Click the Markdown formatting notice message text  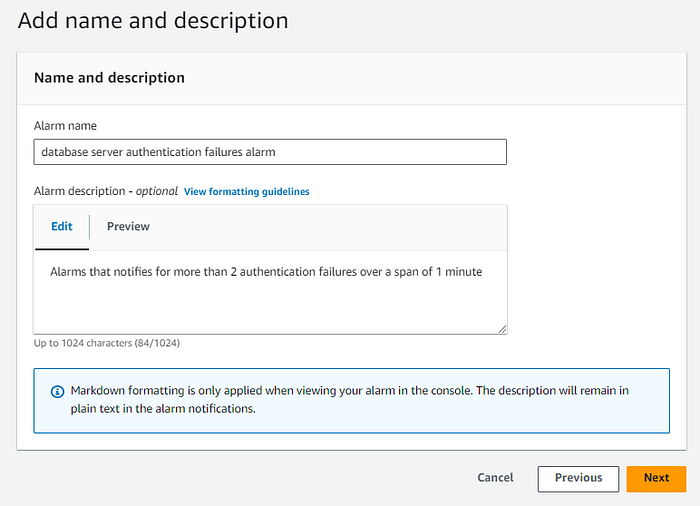(350, 399)
